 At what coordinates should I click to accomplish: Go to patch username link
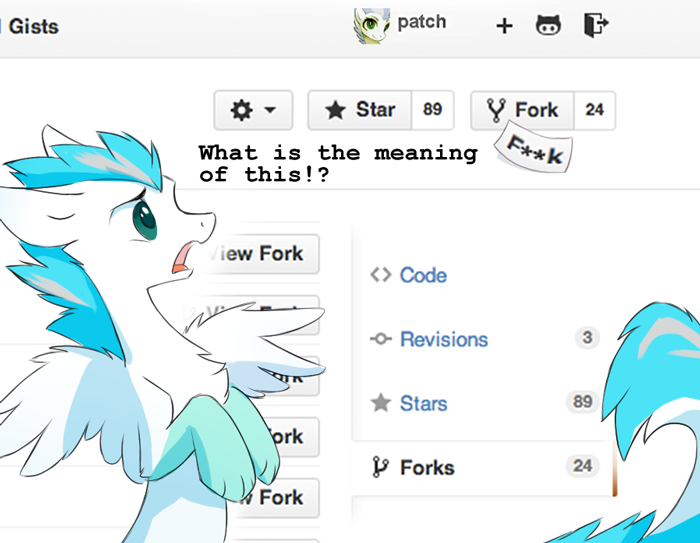[x=422, y=22]
